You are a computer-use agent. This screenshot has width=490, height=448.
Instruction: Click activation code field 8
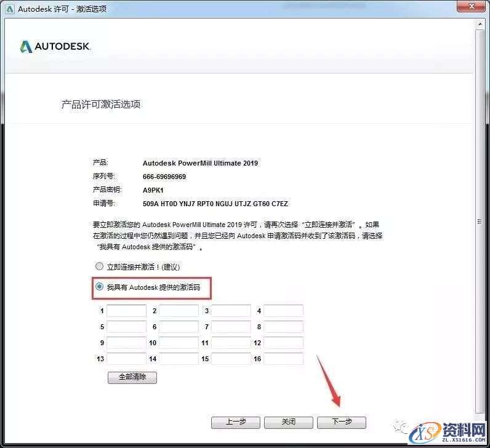(x=283, y=327)
